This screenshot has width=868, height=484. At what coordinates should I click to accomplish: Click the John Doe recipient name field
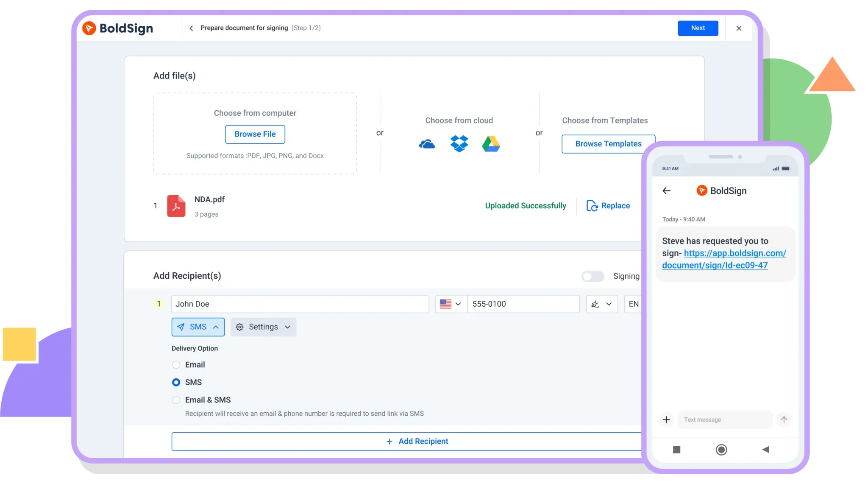(x=300, y=304)
